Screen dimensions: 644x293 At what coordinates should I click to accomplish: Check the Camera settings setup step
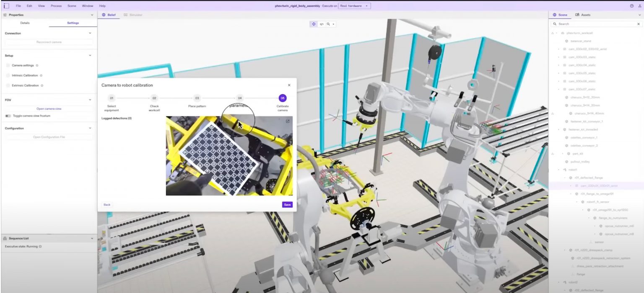point(8,65)
